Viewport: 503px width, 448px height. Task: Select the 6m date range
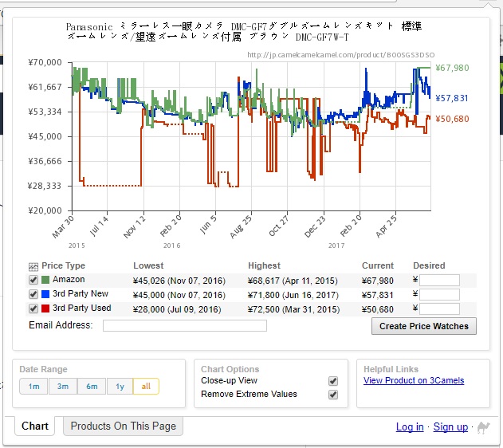point(92,387)
